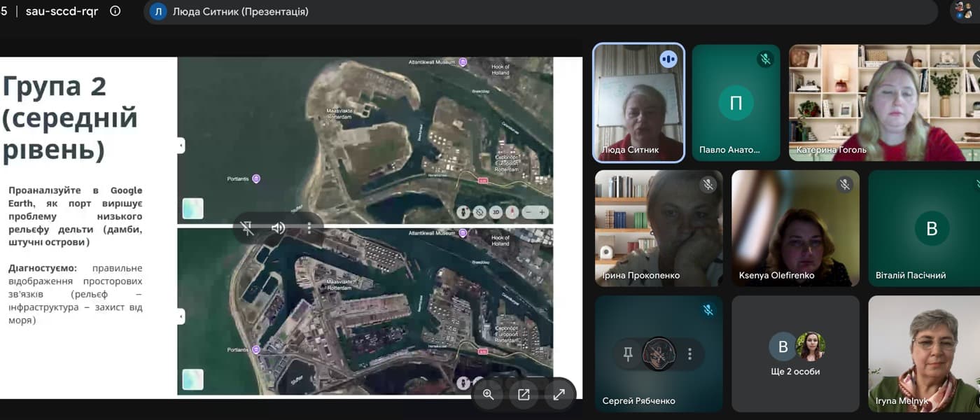The image size is (980, 420).
Task: Collapse lower map side panel arrow
Action: click(181, 316)
